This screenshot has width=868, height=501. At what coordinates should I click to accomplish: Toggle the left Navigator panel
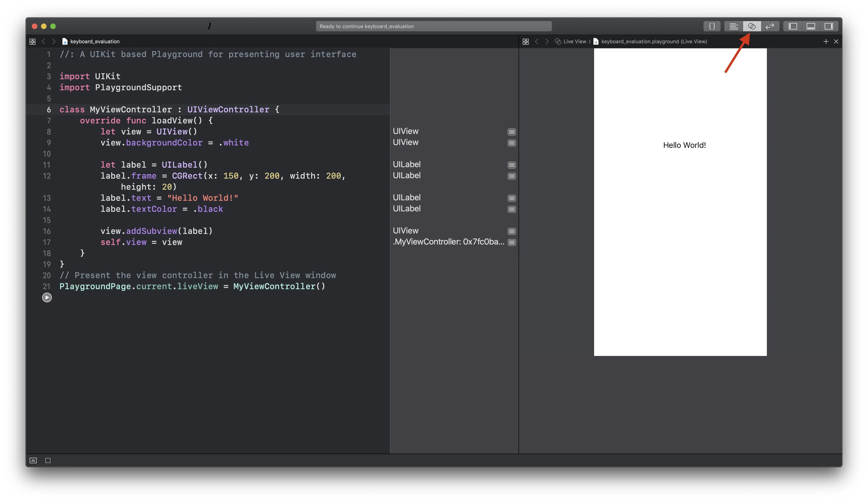point(793,26)
